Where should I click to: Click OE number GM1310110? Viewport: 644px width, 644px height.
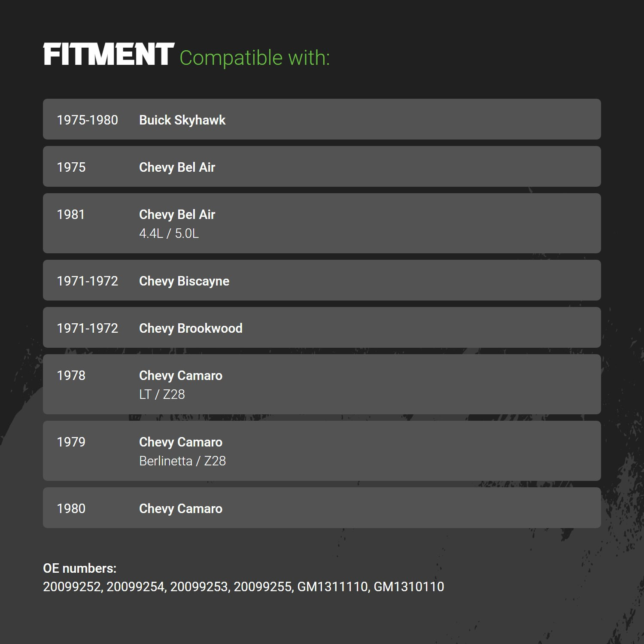pos(409,587)
